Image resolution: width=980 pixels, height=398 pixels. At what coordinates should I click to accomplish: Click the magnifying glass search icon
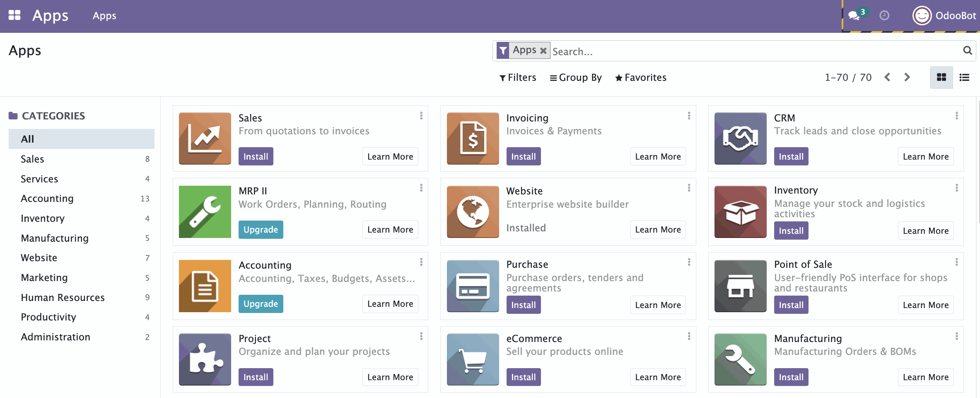click(x=967, y=51)
